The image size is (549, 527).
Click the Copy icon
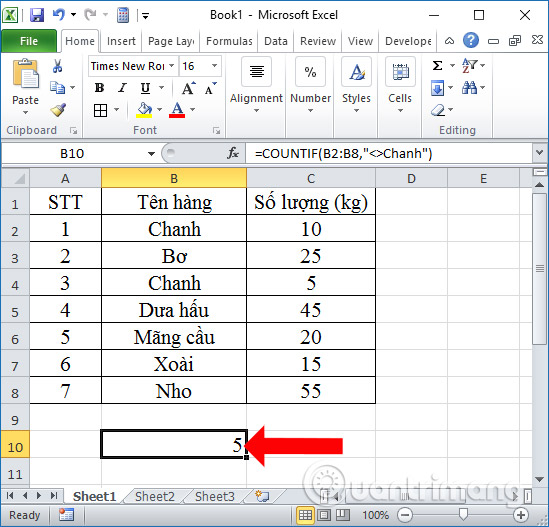tap(57, 88)
